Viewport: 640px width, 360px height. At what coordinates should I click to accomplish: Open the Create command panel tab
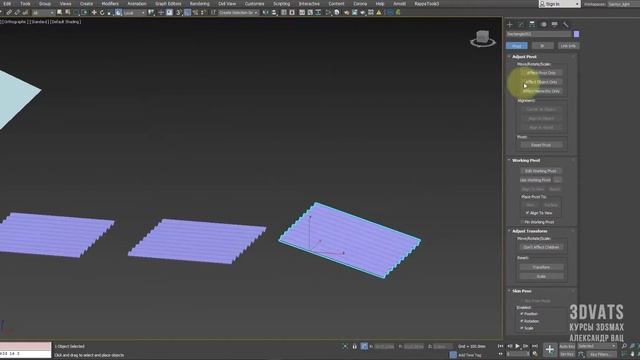point(510,24)
